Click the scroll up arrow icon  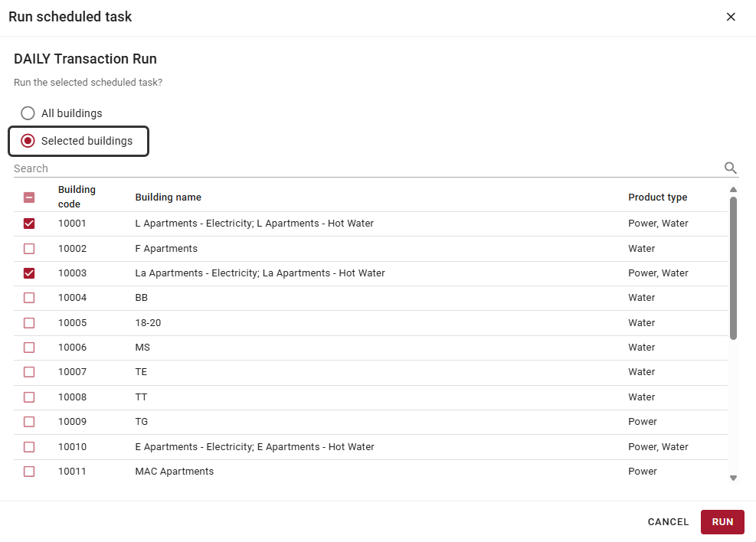click(x=733, y=189)
